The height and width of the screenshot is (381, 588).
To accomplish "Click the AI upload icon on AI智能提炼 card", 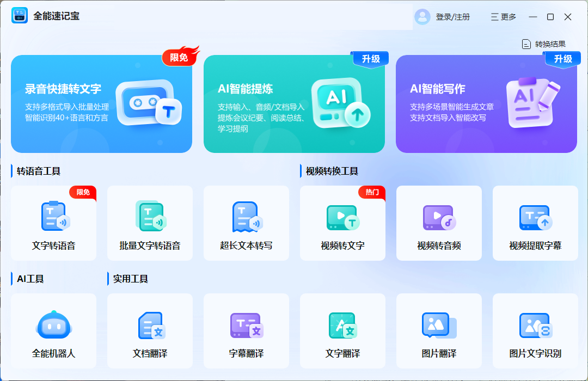I will [x=340, y=103].
